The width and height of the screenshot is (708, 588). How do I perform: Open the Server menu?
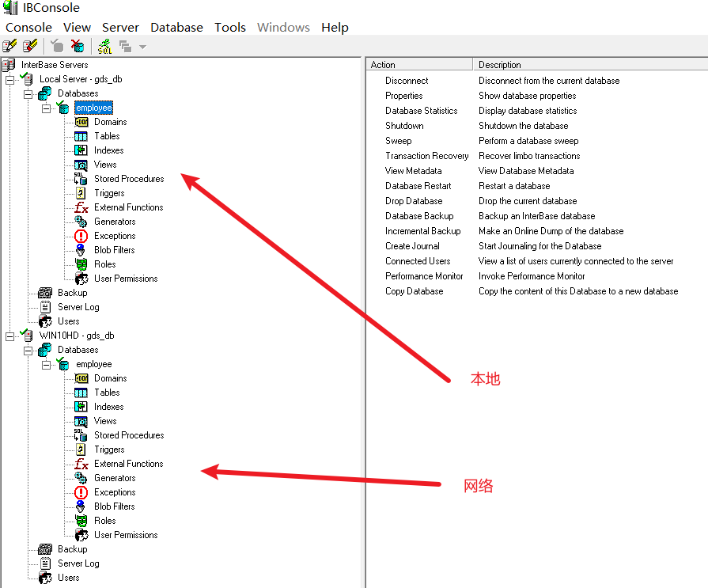[120, 28]
